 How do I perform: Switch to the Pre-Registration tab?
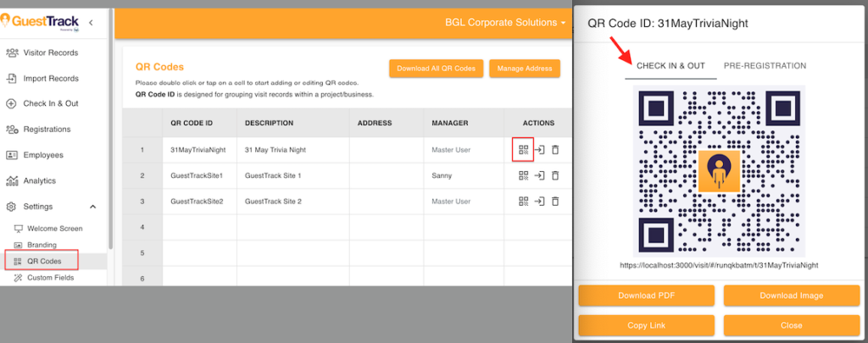point(763,66)
